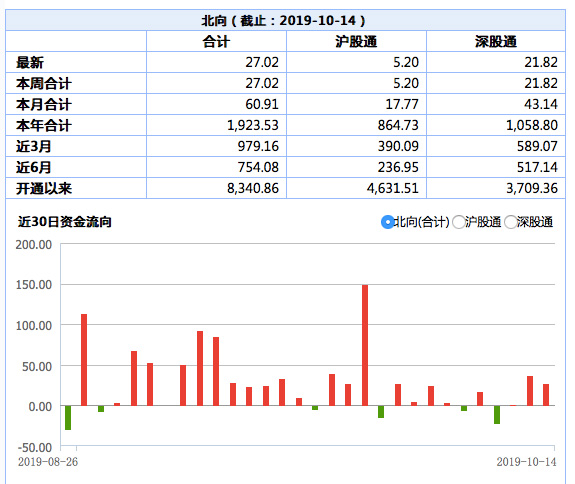Click the 近3月 row label
Viewport: 575px width, 484px height.
click(33, 146)
